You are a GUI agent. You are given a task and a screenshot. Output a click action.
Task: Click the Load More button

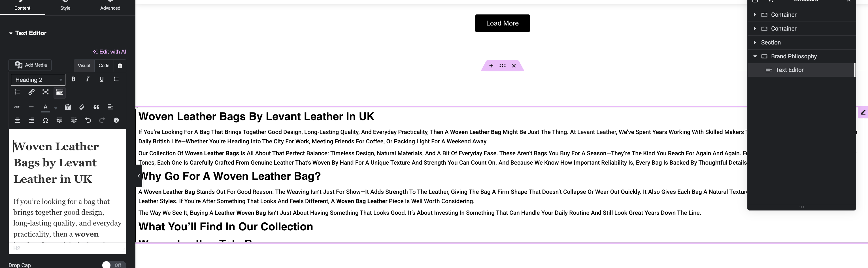[502, 23]
